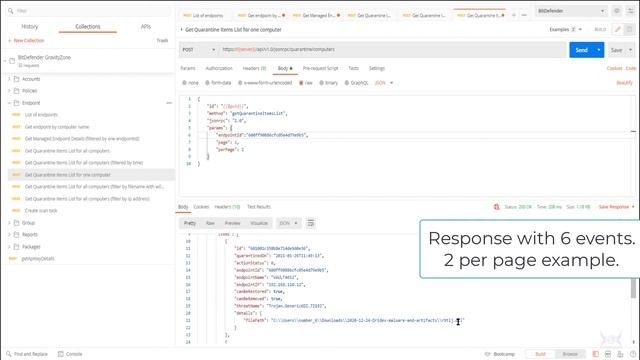The image size is (640, 360).
Task: Open Send button dropdown arrow
Action: tap(599, 50)
